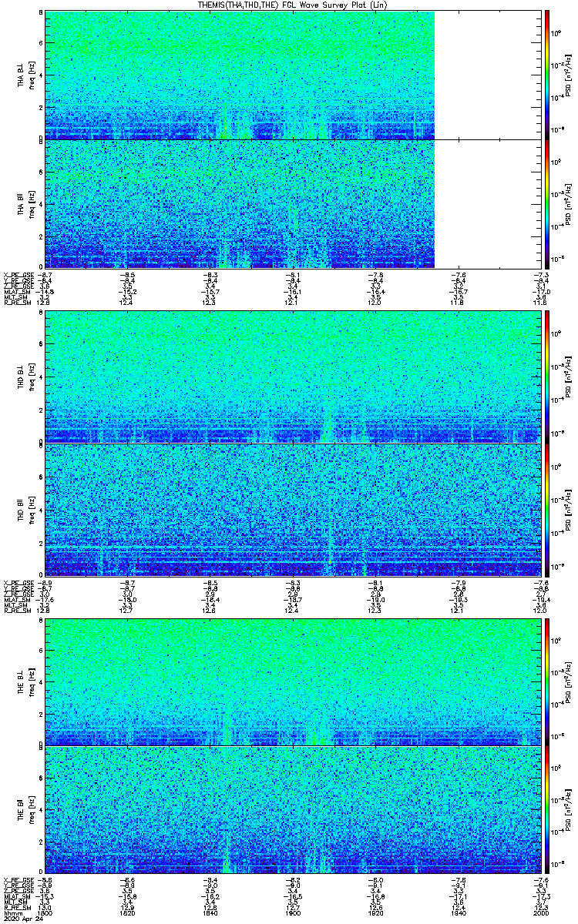Screen dimensions: 578x924
Task: Click the color bar beside THE B-parallel panel
Action: (547, 809)
